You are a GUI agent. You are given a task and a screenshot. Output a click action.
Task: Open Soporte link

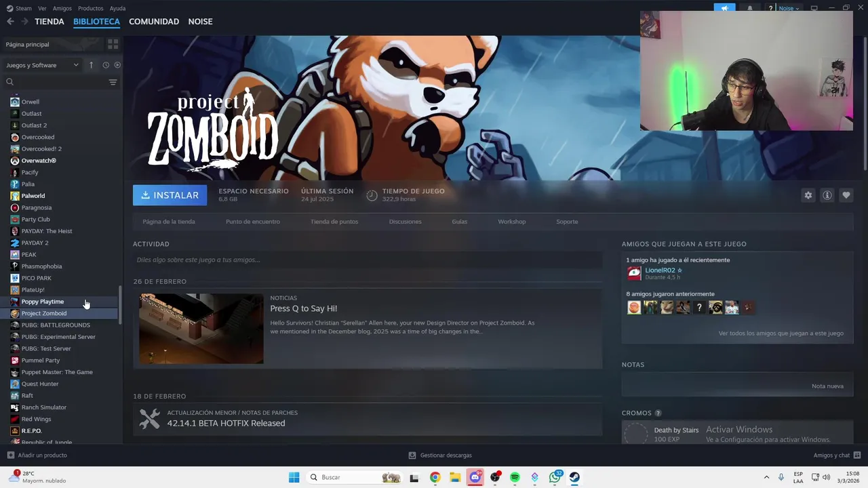tap(567, 222)
